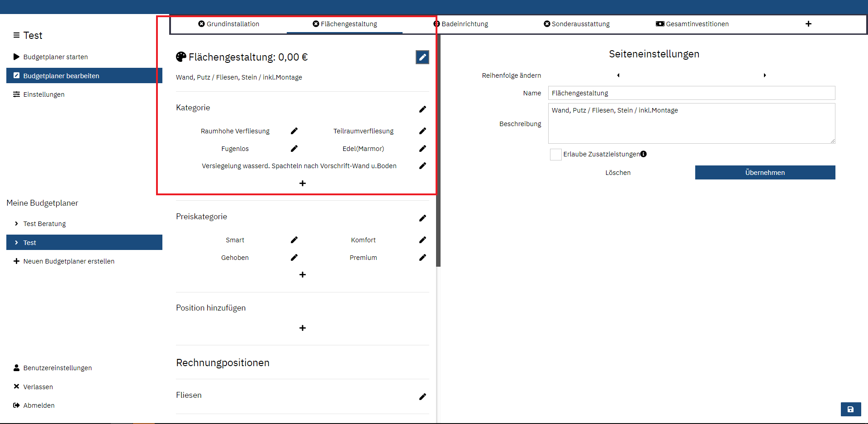This screenshot has width=868, height=424.
Task: Save with the floppy disk button
Action: (850, 409)
